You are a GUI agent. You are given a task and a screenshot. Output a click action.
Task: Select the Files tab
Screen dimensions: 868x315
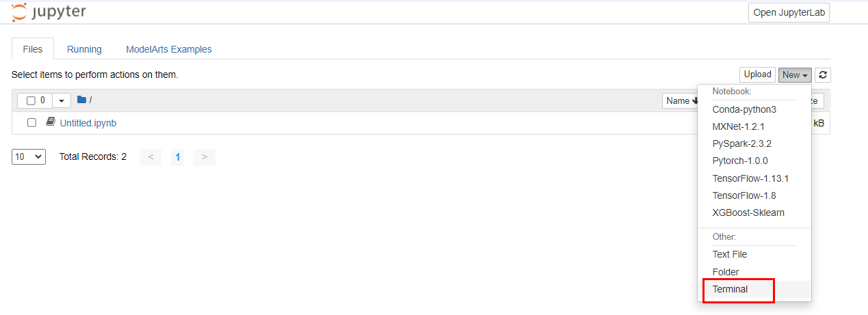tap(33, 49)
